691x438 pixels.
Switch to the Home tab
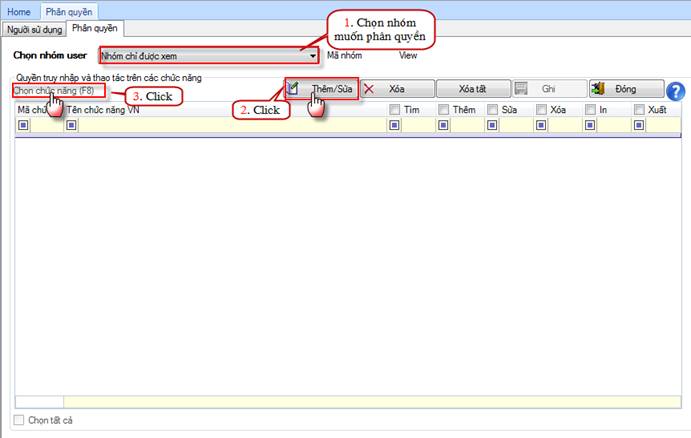pos(19,12)
